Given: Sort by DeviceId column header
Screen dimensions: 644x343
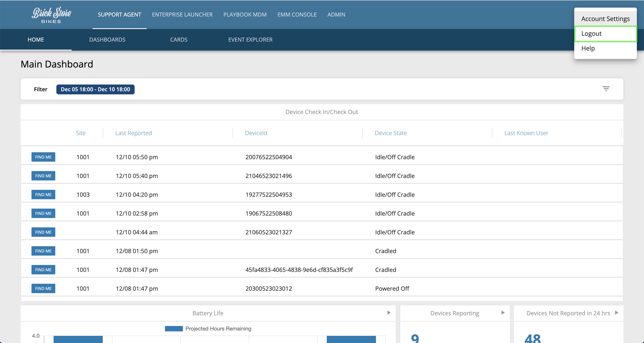Looking at the screenshot, I should [x=256, y=133].
